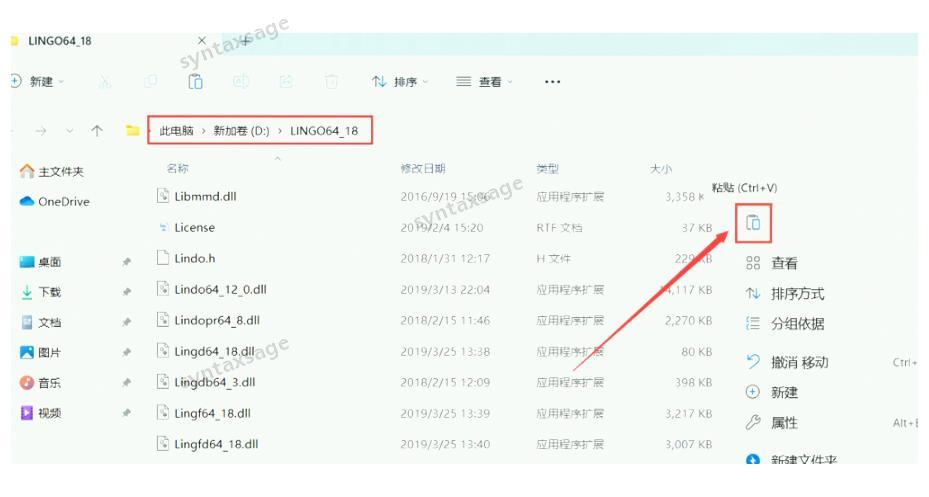Click pin icon next to 下载
The image size is (929, 497).
126,292
